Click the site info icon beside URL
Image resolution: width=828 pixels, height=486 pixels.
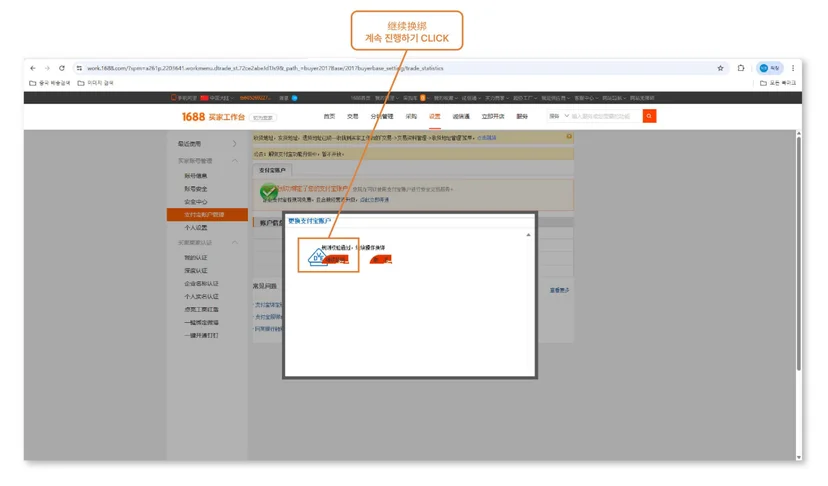(79, 68)
